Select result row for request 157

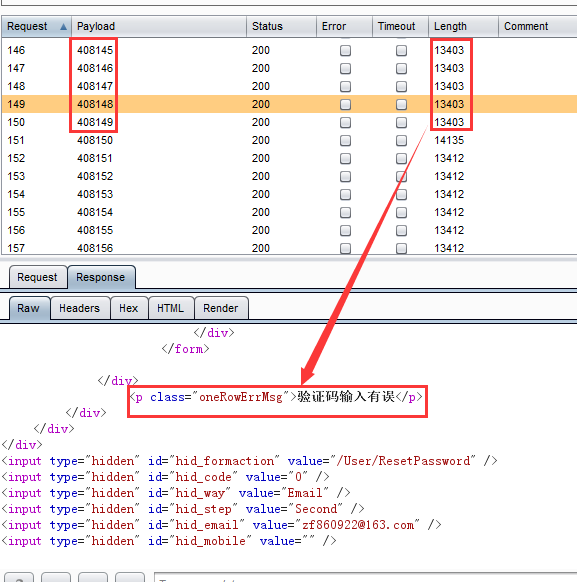[289, 248]
